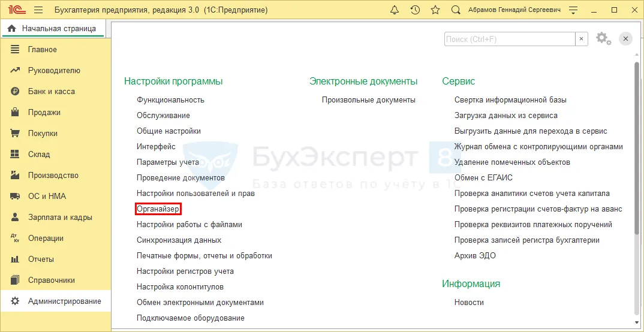Click the Склад grid icon
Image resolution: width=644 pixels, height=332 pixels.
pos(15,154)
